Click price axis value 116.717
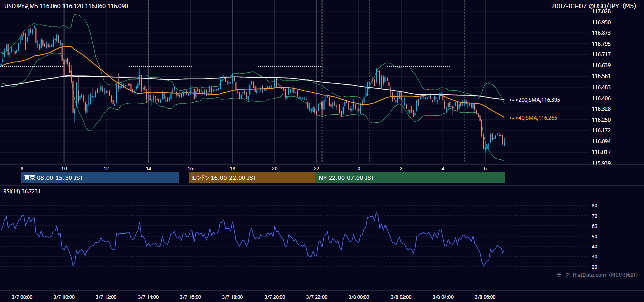 [601, 54]
